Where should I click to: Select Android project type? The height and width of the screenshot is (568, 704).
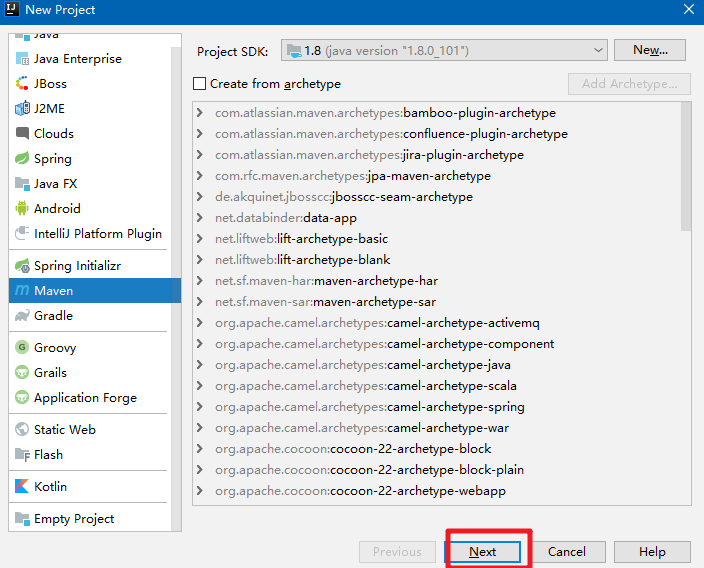(x=90, y=208)
